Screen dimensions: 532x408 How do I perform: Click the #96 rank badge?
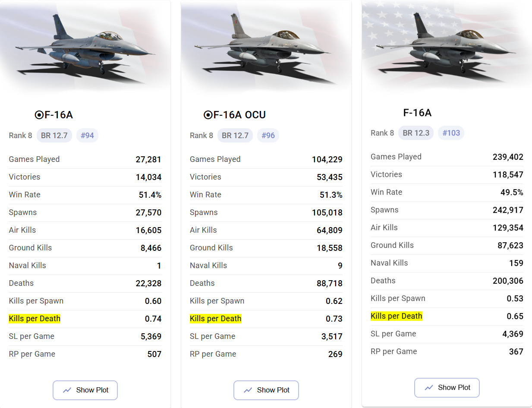tap(268, 136)
